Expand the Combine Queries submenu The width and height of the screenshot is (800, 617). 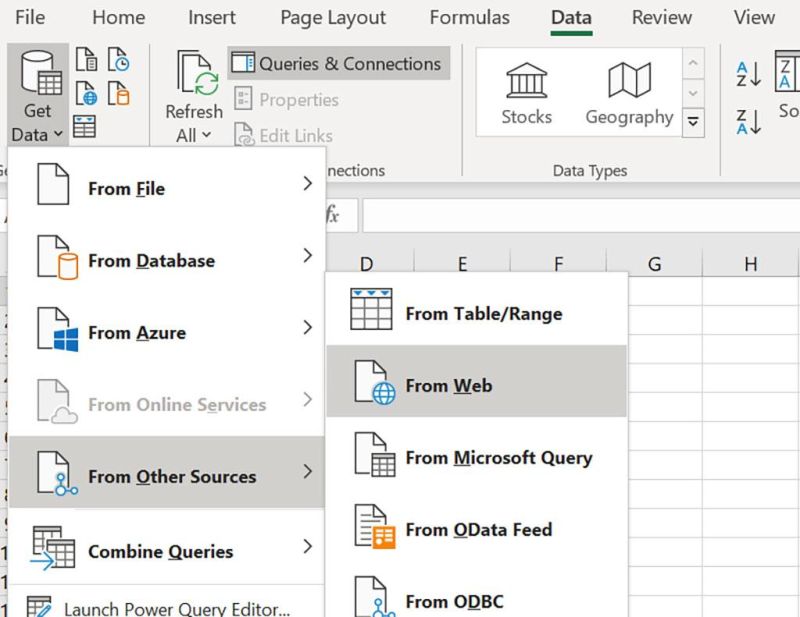pyautogui.click(x=160, y=551)
